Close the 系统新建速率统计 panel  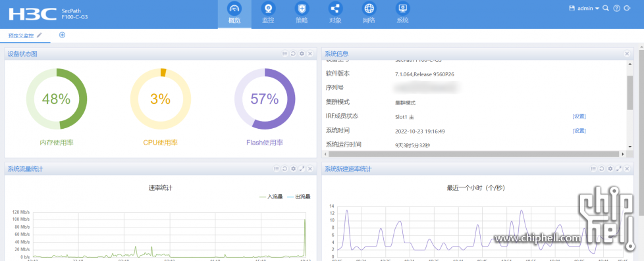pos(627,169)
